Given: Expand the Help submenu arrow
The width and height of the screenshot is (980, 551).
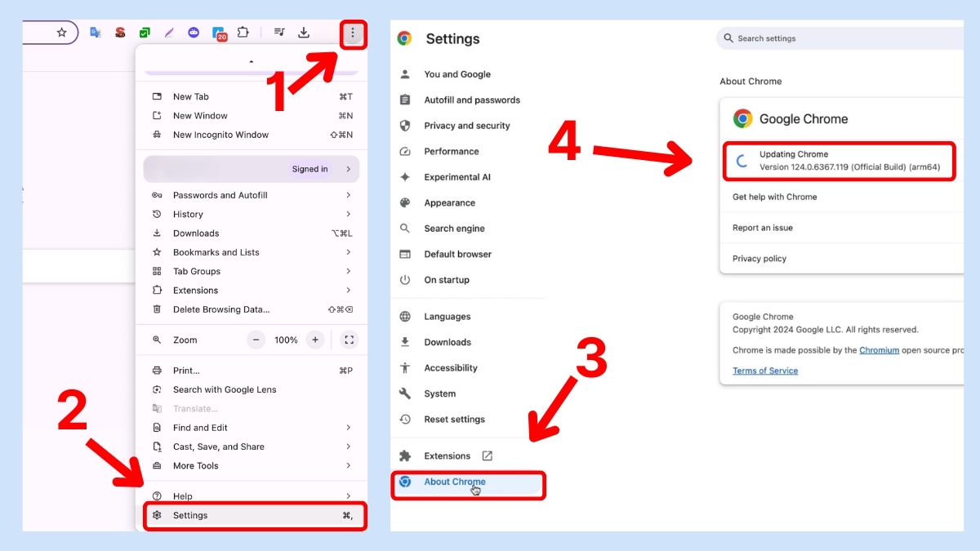Looking at the screenshot, I should [x=348, y=496].
